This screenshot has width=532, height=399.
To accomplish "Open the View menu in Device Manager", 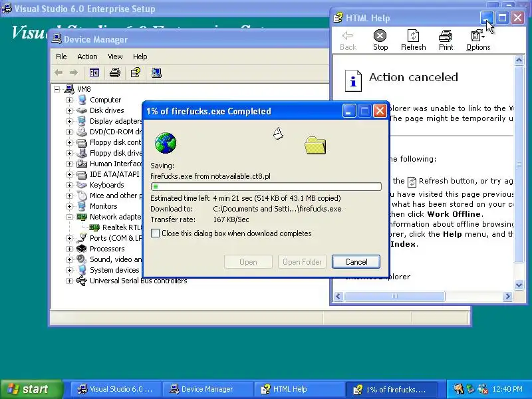I will tap(115, 57).
